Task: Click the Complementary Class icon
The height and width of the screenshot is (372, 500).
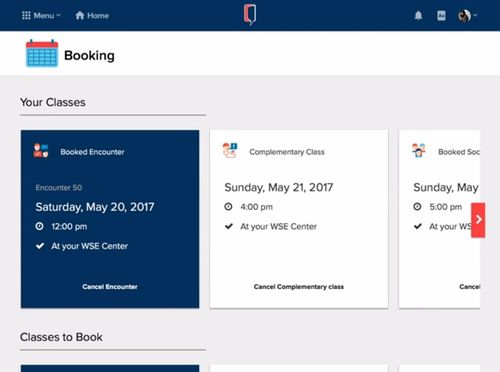Action: pyautogui.click(x=230, y=150)
